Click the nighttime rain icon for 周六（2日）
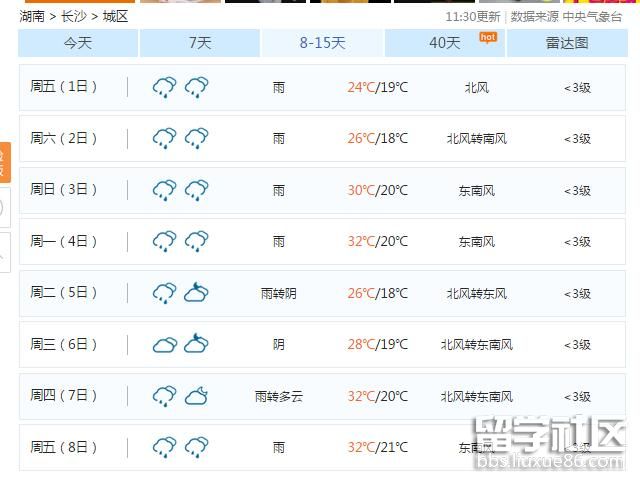The image size is (640, 483). click(197, 139)
